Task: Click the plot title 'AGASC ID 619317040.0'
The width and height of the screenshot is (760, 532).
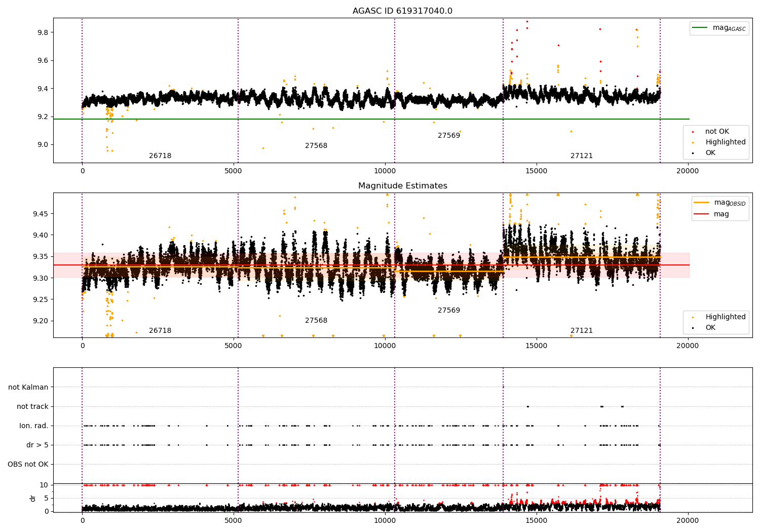Action: (x=402, y=11)
